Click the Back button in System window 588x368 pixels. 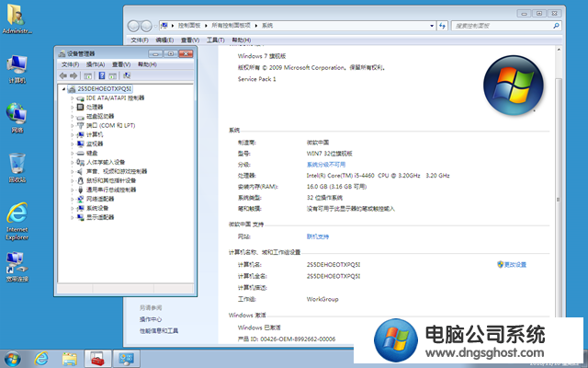134,26
